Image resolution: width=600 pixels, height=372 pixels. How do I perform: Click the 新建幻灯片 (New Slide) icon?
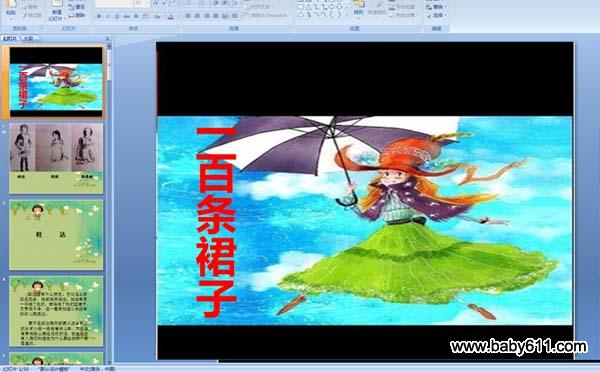tap(56, 10)
